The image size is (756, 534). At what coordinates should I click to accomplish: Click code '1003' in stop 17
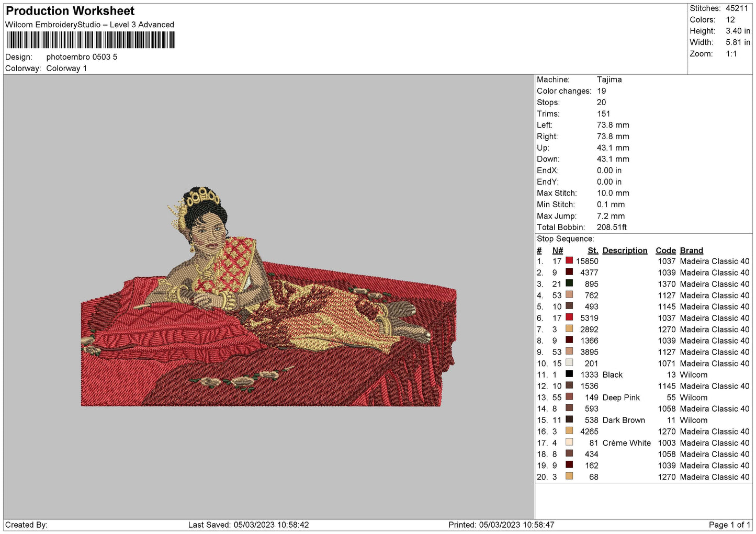[667, 443]
